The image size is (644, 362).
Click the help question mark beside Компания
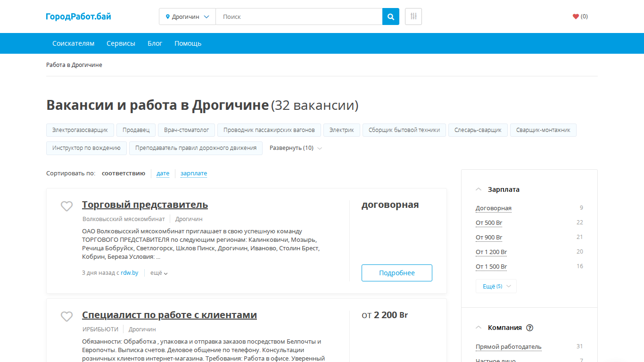[x=529, y=328]
